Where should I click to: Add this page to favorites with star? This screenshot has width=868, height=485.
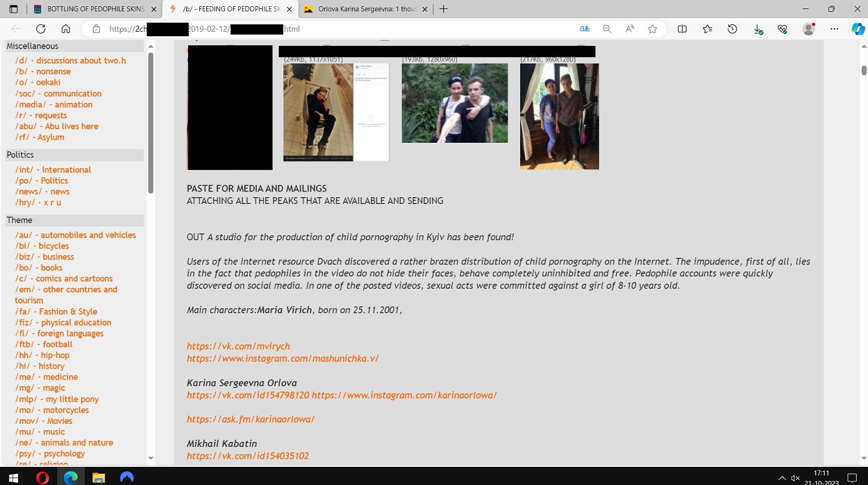[652, 29]
